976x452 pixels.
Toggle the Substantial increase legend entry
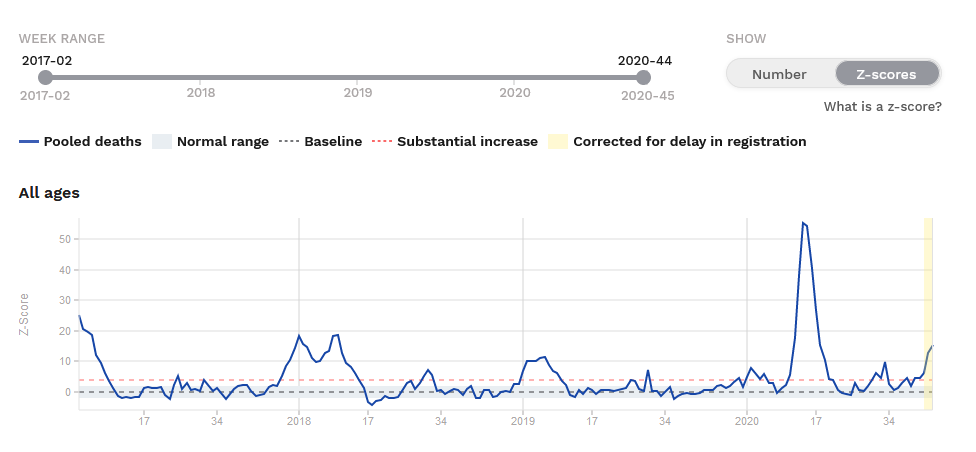[454, 142]
